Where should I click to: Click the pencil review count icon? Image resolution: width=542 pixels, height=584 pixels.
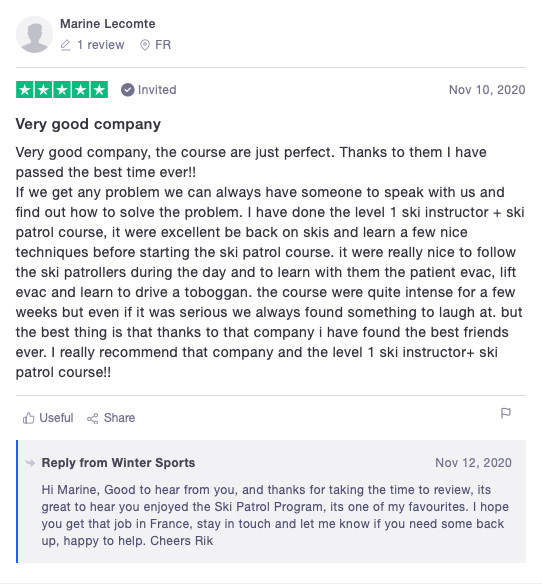pos(66,45)
